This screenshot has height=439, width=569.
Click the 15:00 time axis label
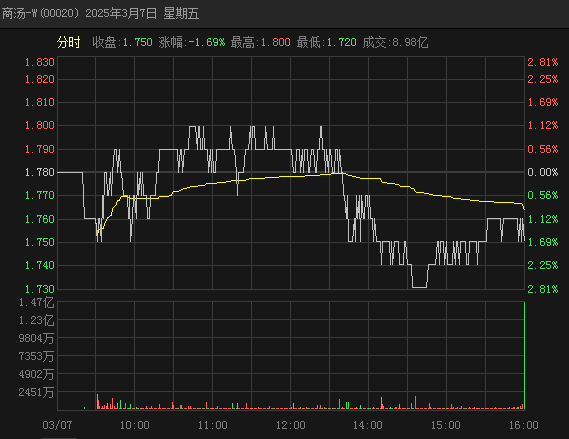point(446,425)
